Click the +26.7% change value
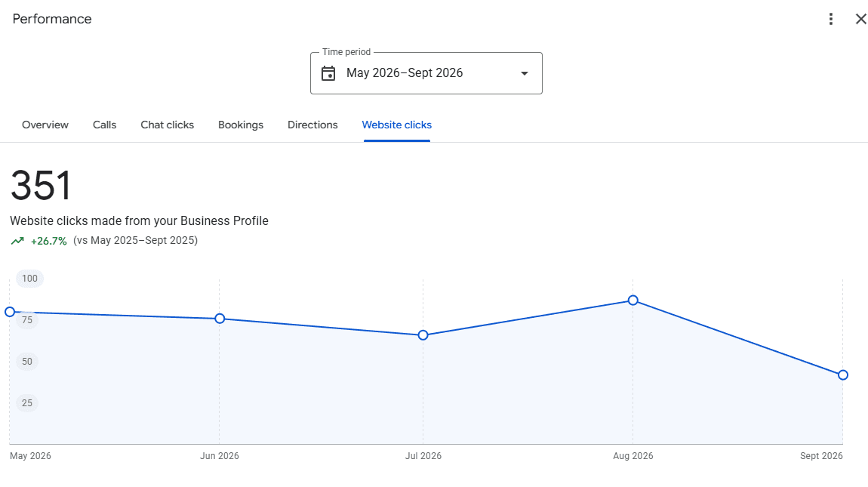868x487 pixels. point(49,241)
